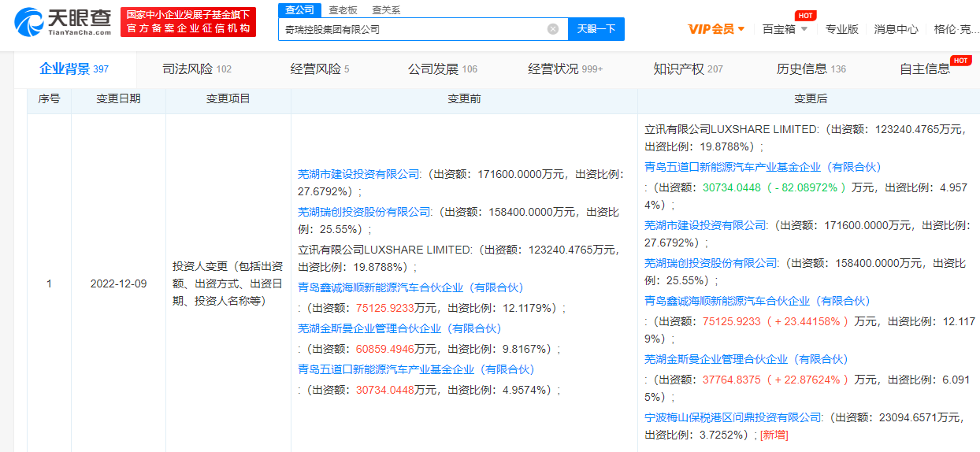Viewport: 980px width, 452px height.
Task: Open 芜湖市建设投资有限公司 in 变更后 column
Action: coord(706,225)
